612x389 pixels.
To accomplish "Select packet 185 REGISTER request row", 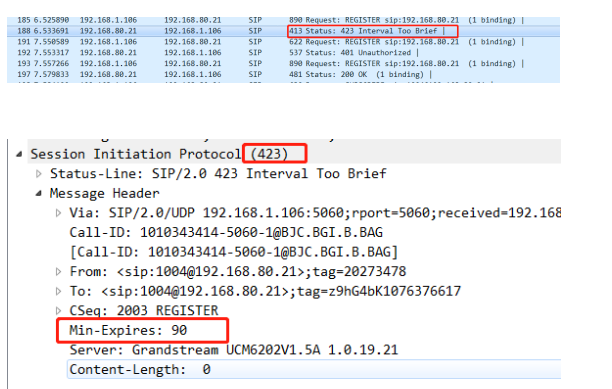I will tap(283, 20).
